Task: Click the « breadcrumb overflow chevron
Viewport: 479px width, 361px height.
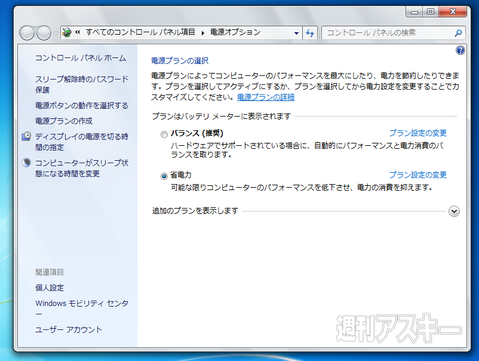Action: 78,32
